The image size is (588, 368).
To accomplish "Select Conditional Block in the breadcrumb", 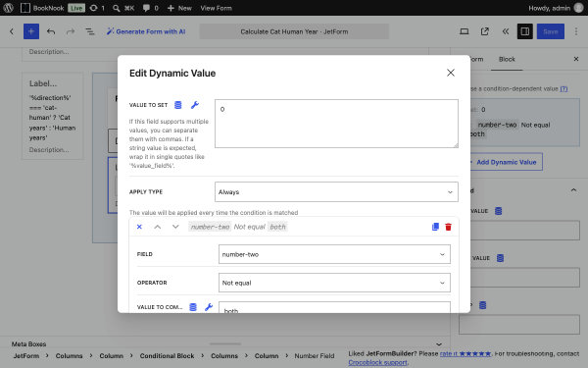I will pyautogui.click(x=167, y=355).
